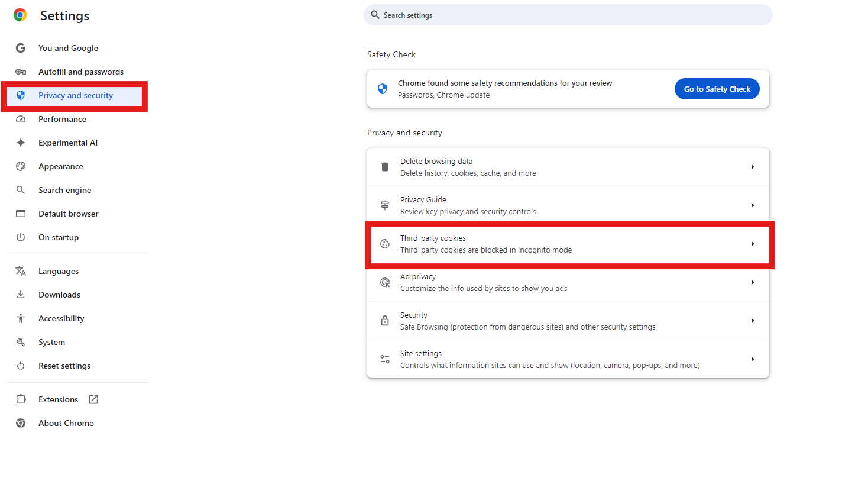Expand Ad privacy arrow
The width and height of the screenshot is (868, 481).
click(753, 282)
